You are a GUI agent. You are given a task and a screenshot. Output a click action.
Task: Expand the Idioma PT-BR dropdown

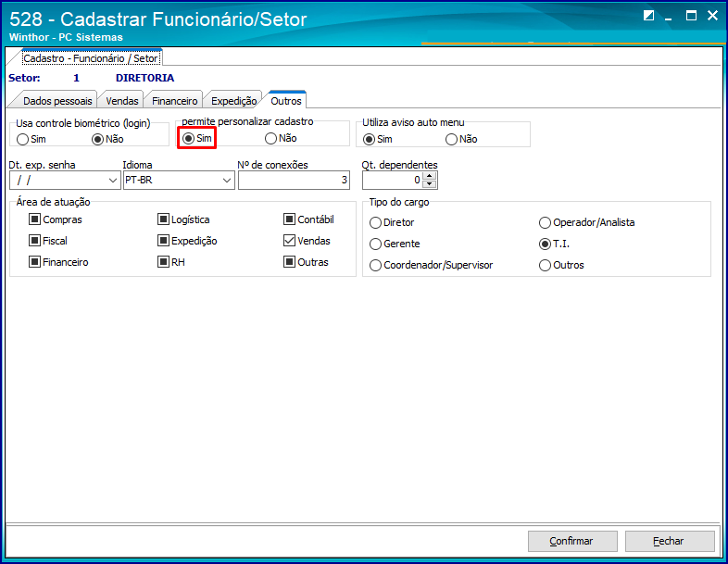pos(227,180)
